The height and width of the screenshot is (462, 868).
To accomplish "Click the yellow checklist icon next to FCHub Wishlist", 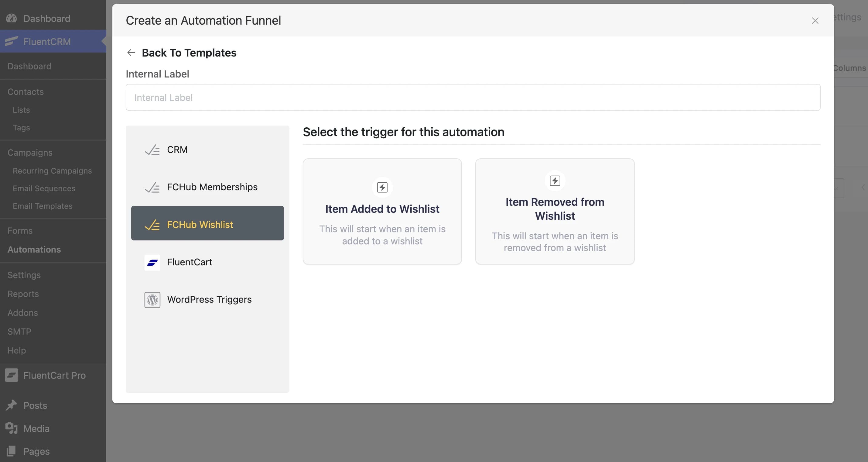I will click(153, 224).
